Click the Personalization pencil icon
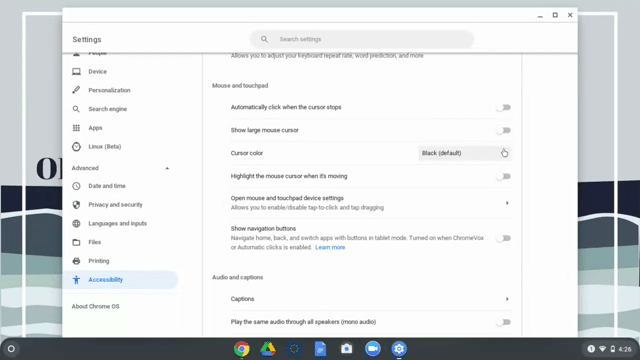Screen dimensions: 640x360 point(76,90)
